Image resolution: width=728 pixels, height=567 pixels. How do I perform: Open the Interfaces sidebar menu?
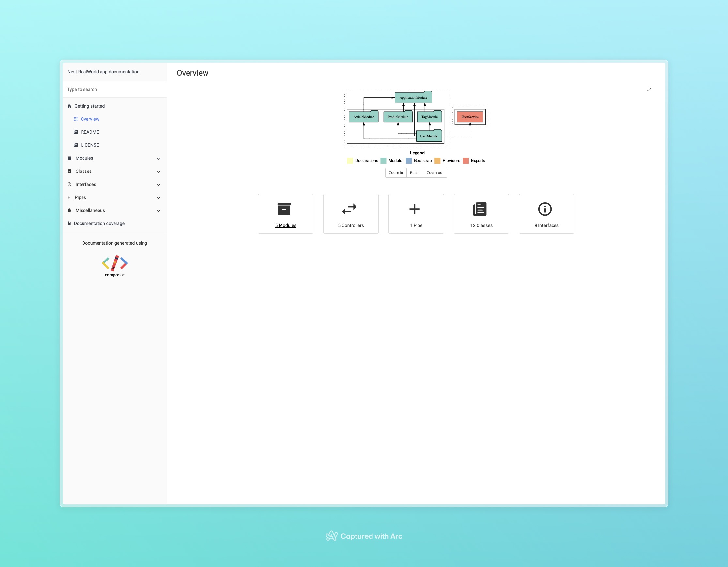click(x=114, y=184)
